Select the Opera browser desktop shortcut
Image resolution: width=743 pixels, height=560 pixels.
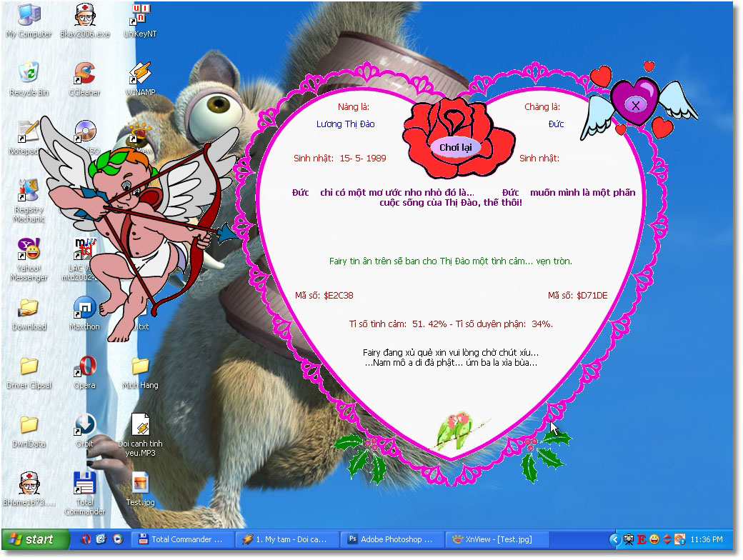click(85, 373)
